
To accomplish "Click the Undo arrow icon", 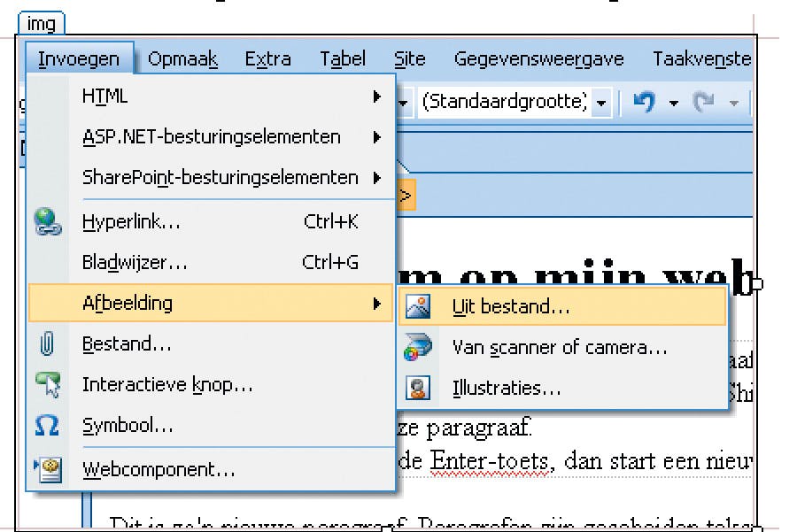I will click(643, 102).
